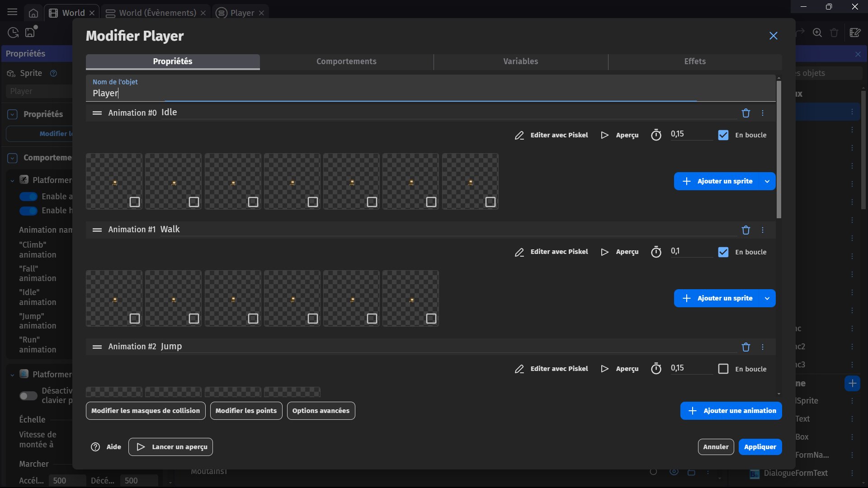
Task: Uncheck En boucle for Idle animation
Action: click(723, 135)
